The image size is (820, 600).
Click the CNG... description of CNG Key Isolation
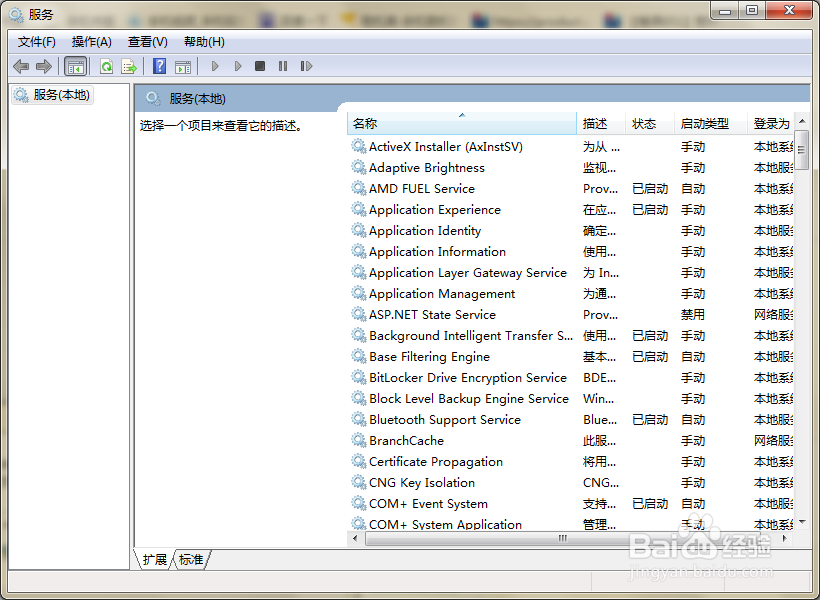click(x=601, y=482)
